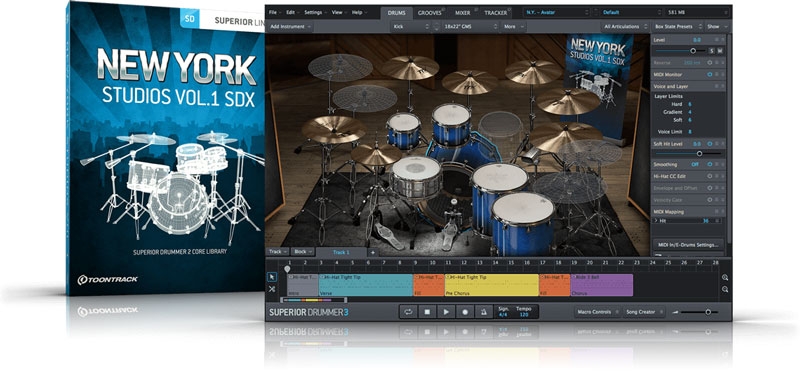Switch to the Mixer tab
The image size is (800, 384).
click(x=462, y=12)
